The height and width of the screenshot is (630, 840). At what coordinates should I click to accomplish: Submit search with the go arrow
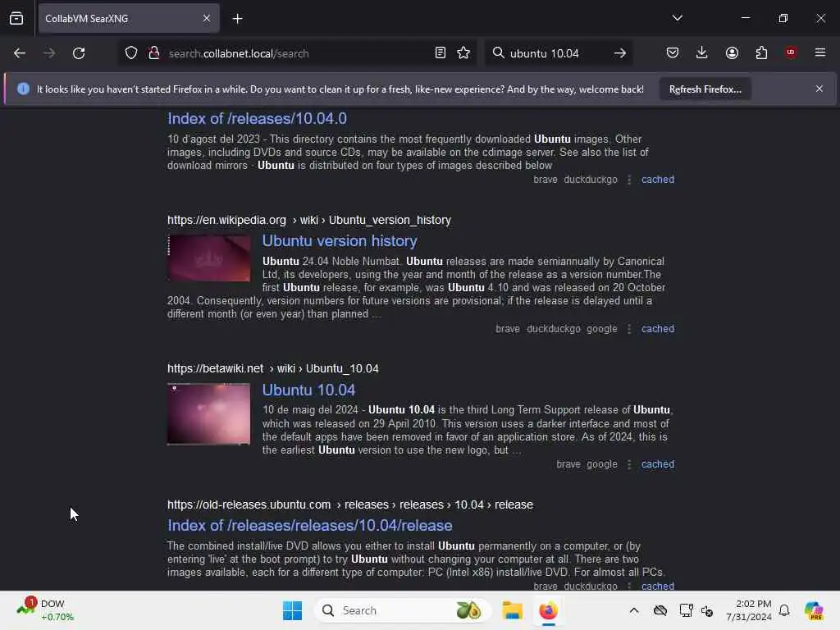point(620,53)
